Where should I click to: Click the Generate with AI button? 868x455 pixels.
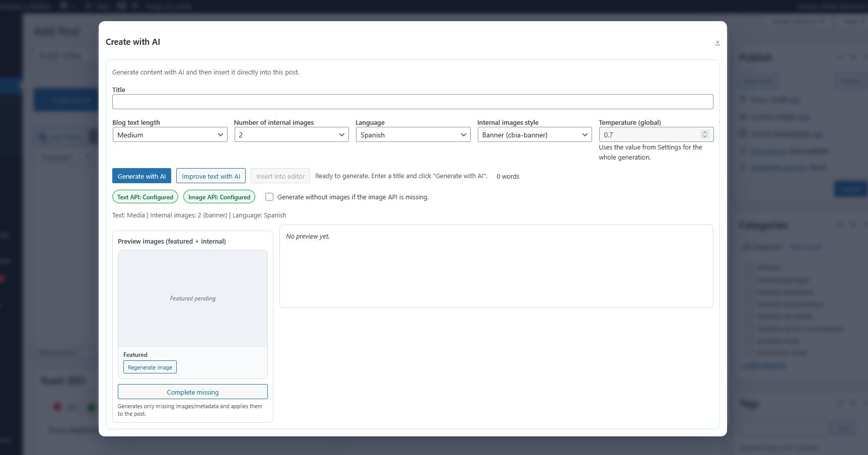click(x=141, y=176)
